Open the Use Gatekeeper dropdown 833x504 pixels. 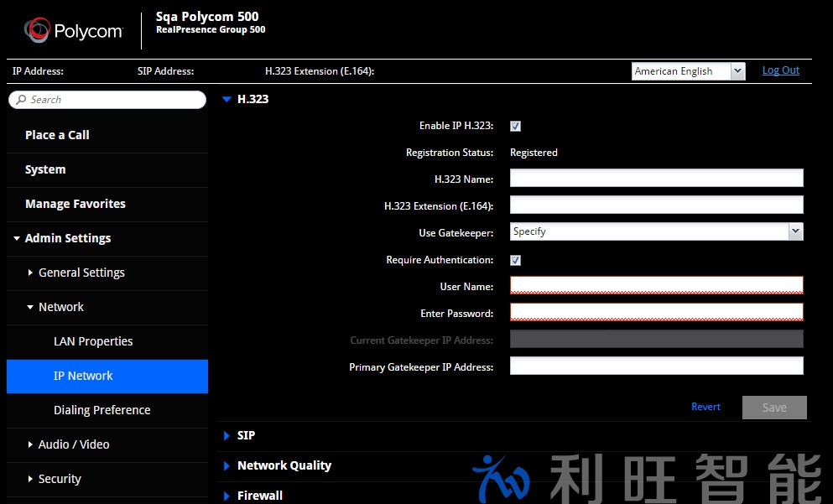[x=657, y=231]
